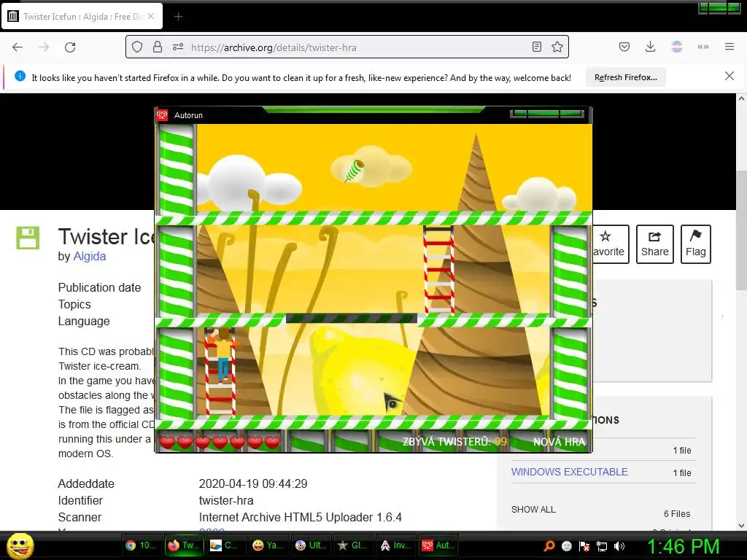
Task: Flag this archive item
Action: (x=695, y=244)
